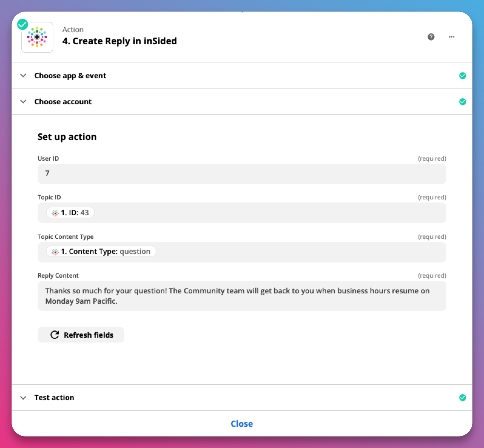Click the green check beside Choose app & event
The image size is (484, 448).
click(462, 75)
